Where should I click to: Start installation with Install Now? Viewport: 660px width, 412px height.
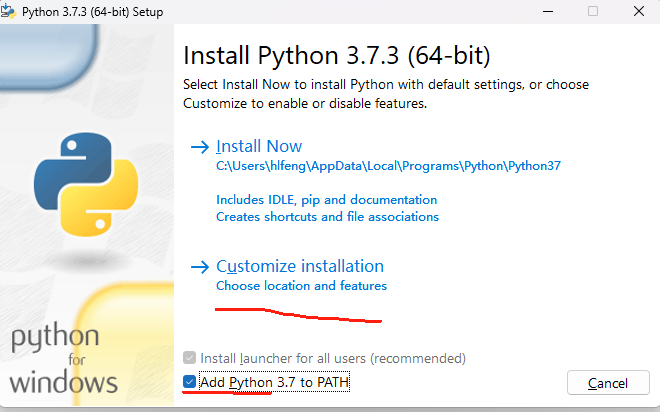pos(259,146)
